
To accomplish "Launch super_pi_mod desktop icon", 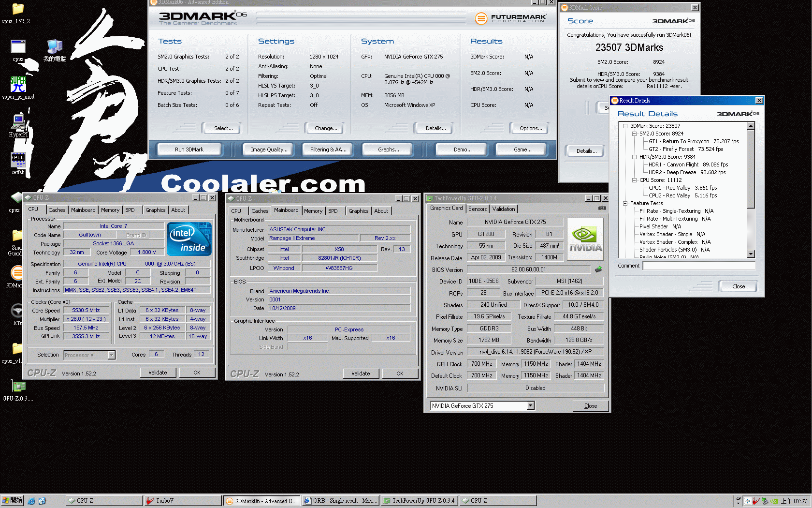I will 18,88.
